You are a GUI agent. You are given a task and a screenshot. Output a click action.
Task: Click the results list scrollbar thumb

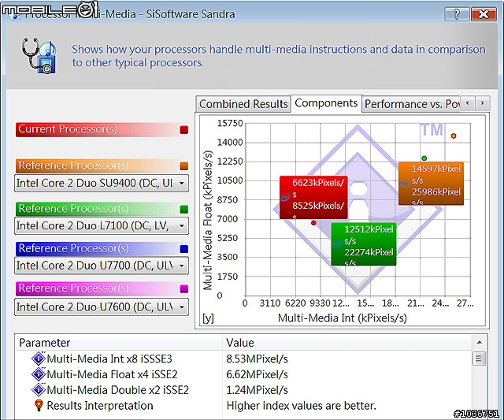click(x=479, y=359)
